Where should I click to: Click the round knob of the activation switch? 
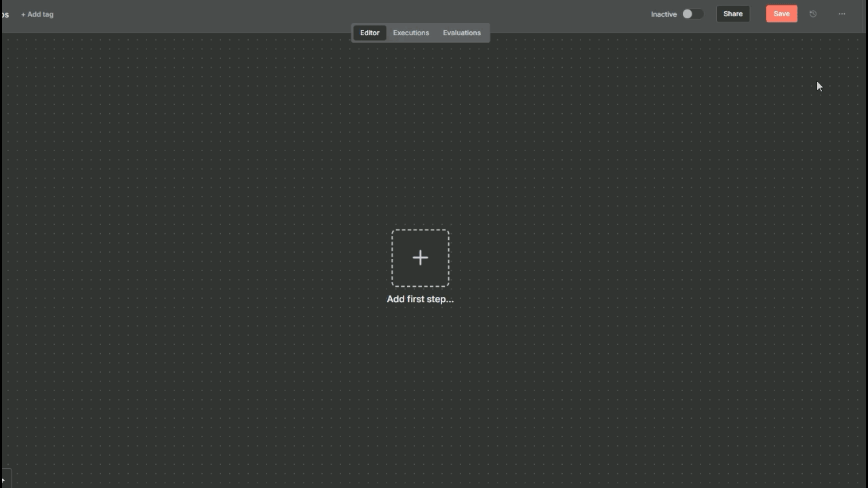click(x=688, y=14)
